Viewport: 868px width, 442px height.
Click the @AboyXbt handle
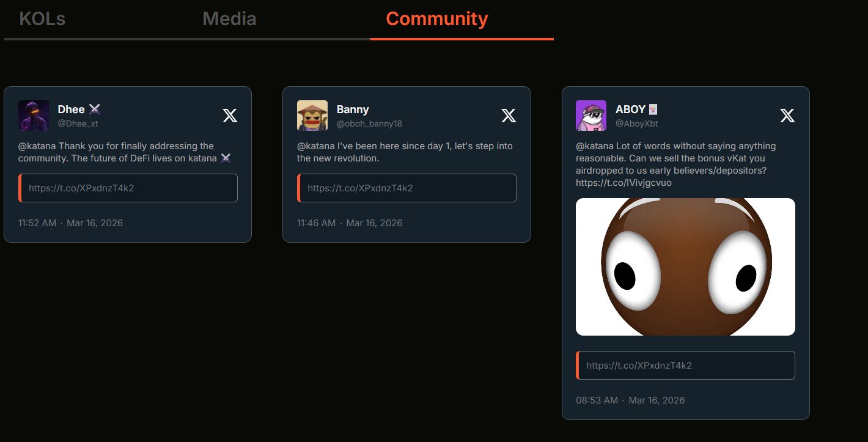[x=637, y=123]
